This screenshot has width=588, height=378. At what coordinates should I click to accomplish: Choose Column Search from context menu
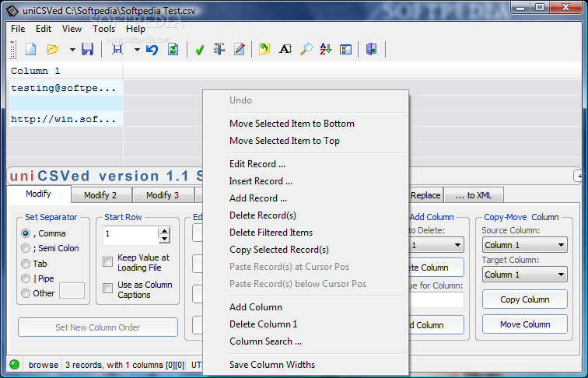317,341
